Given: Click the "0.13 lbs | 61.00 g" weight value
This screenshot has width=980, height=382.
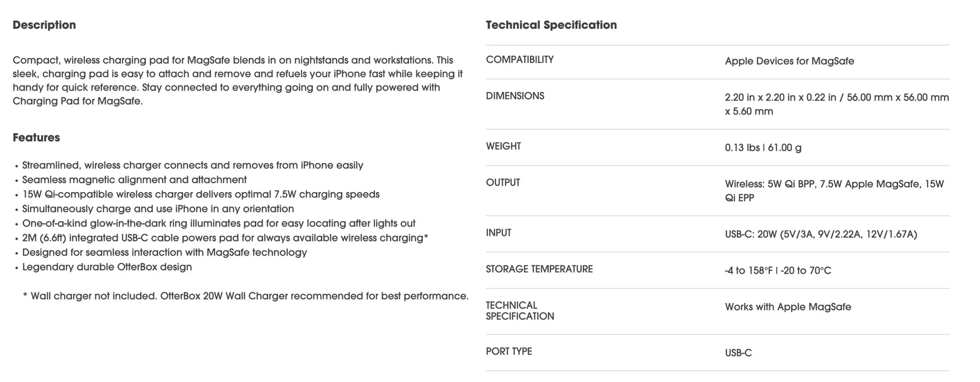Looking at the screenshot, I should tap(763, 147).
